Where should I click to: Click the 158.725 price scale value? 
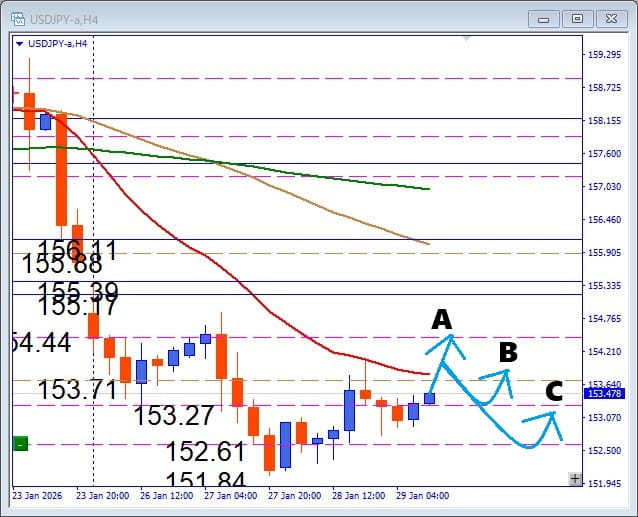tap(605, 87)
